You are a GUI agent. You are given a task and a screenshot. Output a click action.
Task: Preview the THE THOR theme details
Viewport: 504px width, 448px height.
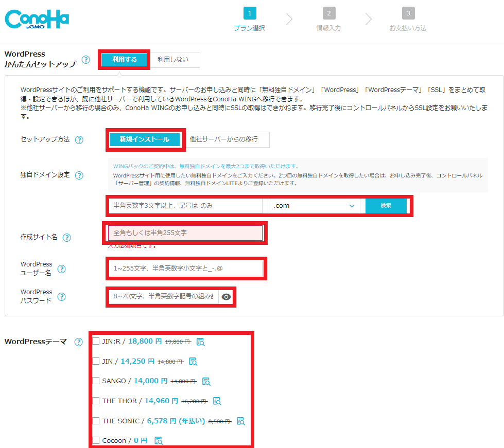pos(217,401)
